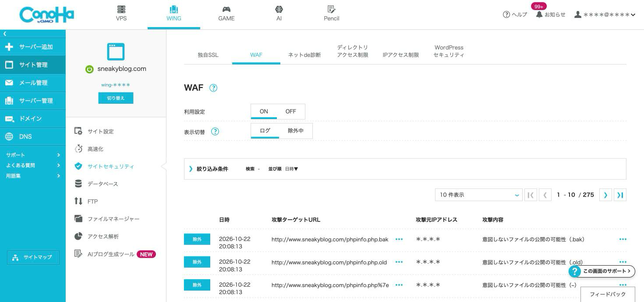Image resolution: width=644 pixels, height=302 pixels.
Task: Click the 切り替え site switch button
Action: point(116,98)
